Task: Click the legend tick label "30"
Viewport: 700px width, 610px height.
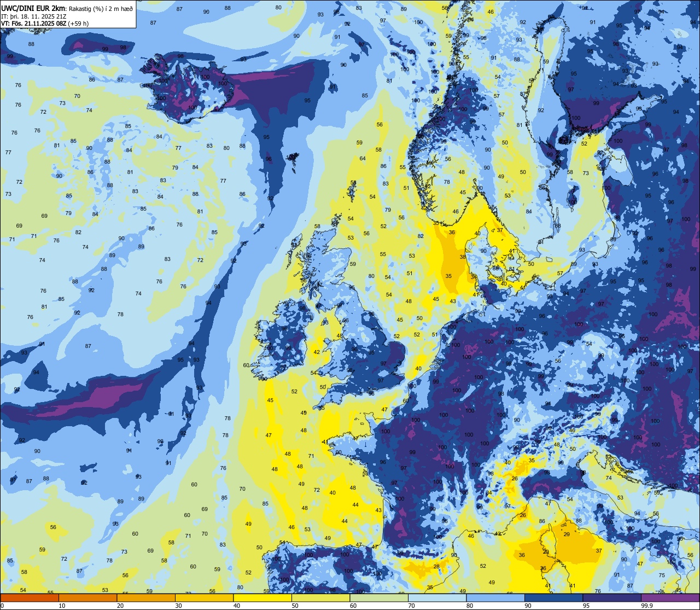Action: 178,606
